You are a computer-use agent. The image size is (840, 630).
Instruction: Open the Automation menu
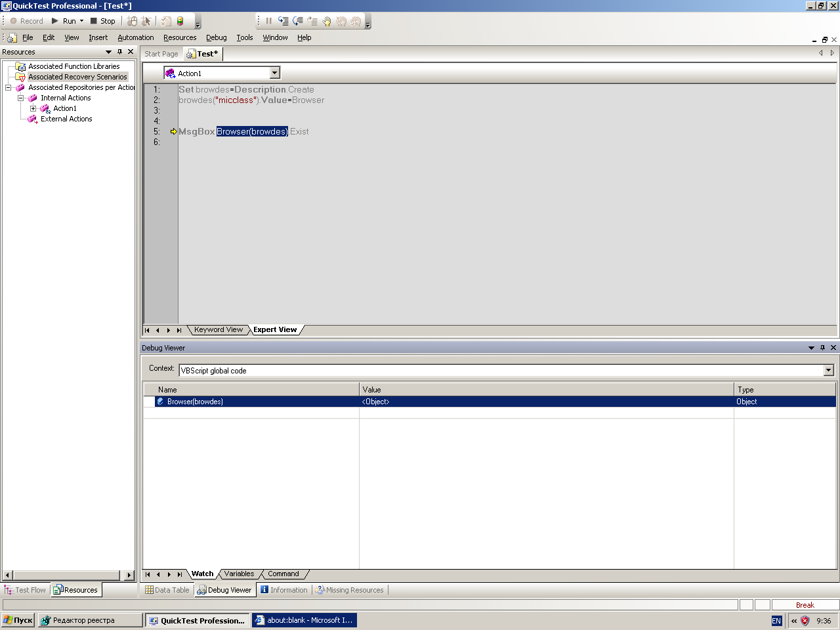point(135,37)
